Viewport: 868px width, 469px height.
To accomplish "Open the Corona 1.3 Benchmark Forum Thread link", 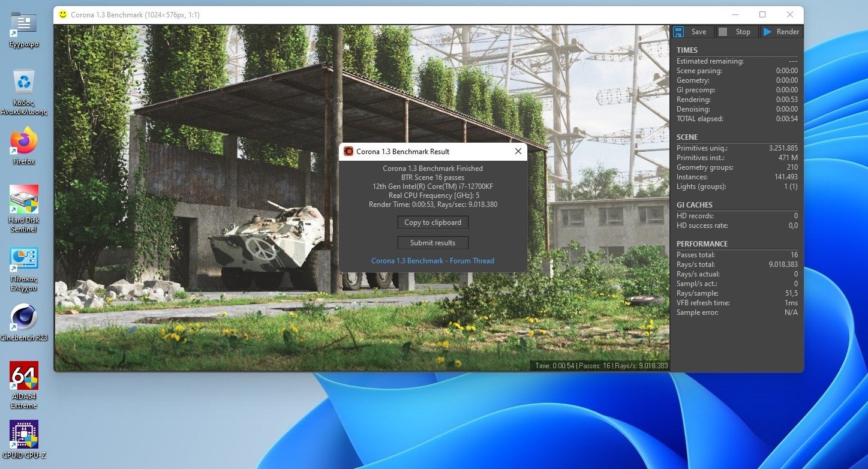I will [x=433, y=261].
